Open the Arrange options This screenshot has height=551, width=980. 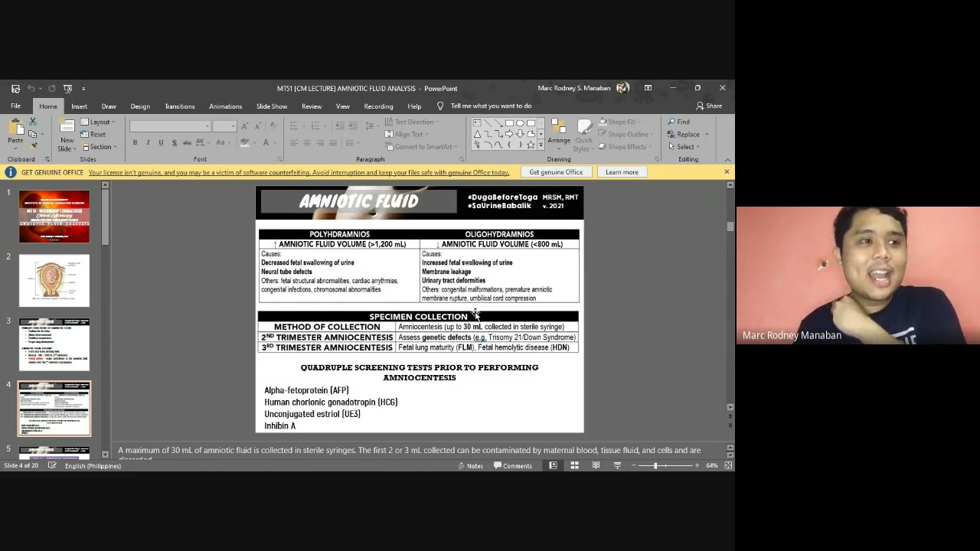pos(559,132)
